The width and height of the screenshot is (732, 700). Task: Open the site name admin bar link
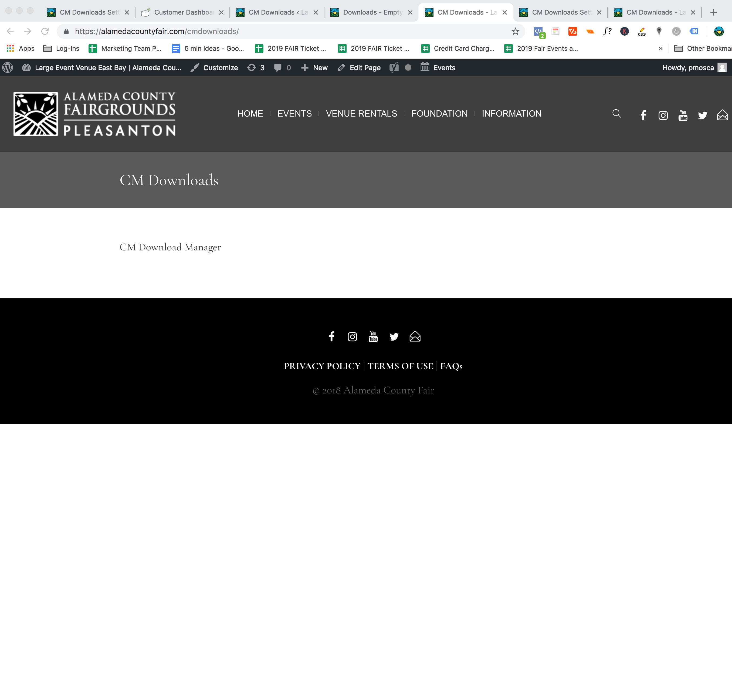101,67
